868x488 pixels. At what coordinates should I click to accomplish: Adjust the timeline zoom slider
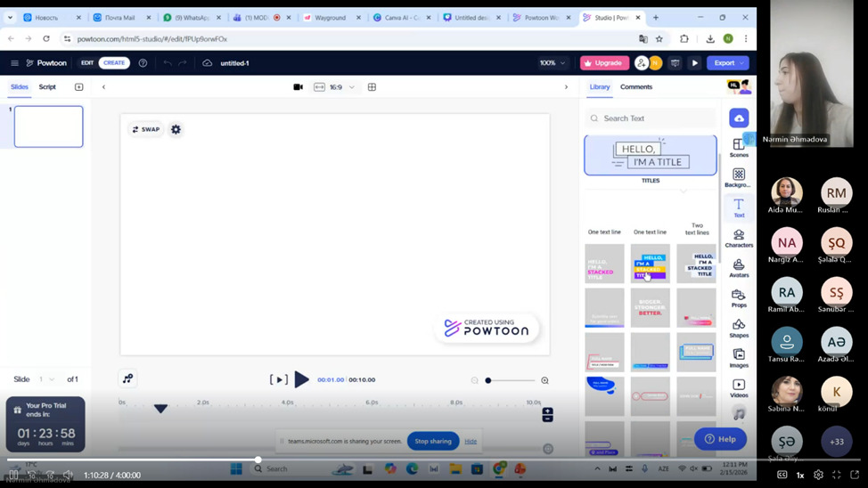pos(489,380)
